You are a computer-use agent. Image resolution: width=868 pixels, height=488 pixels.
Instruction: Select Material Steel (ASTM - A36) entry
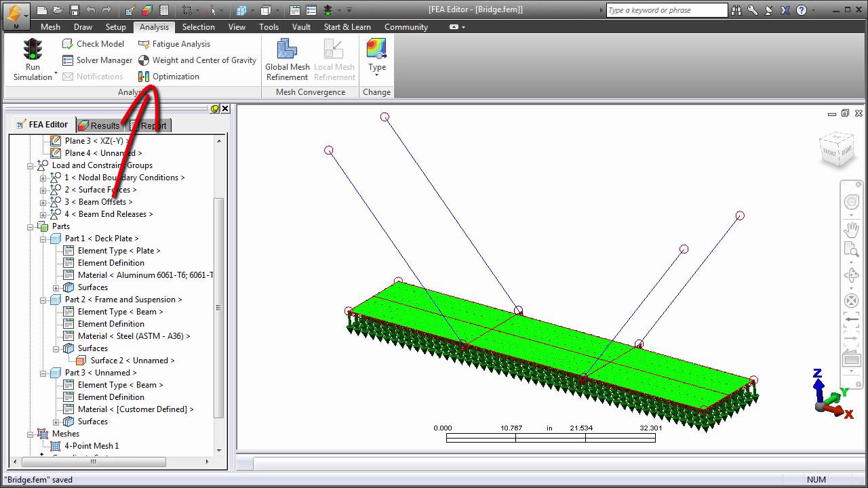click(x=134, y=336)
